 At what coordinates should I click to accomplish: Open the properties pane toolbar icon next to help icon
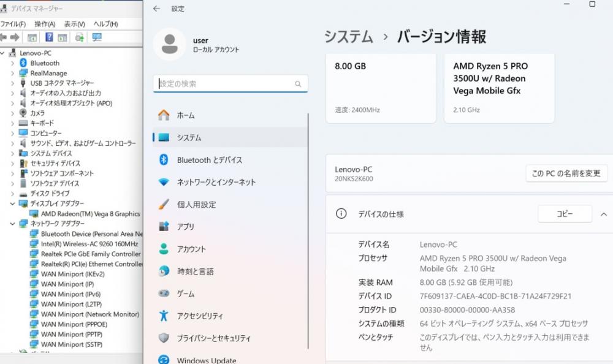(62, 37)
